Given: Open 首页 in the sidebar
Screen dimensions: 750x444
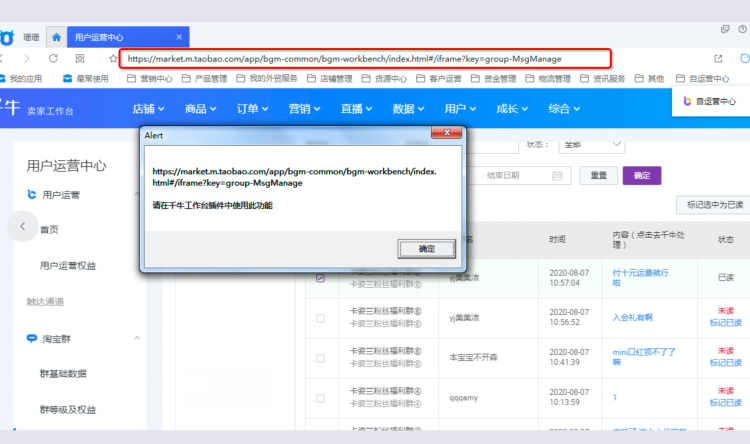Looking at the screenshot, I should pyautogui.click(x=49, y=230).
